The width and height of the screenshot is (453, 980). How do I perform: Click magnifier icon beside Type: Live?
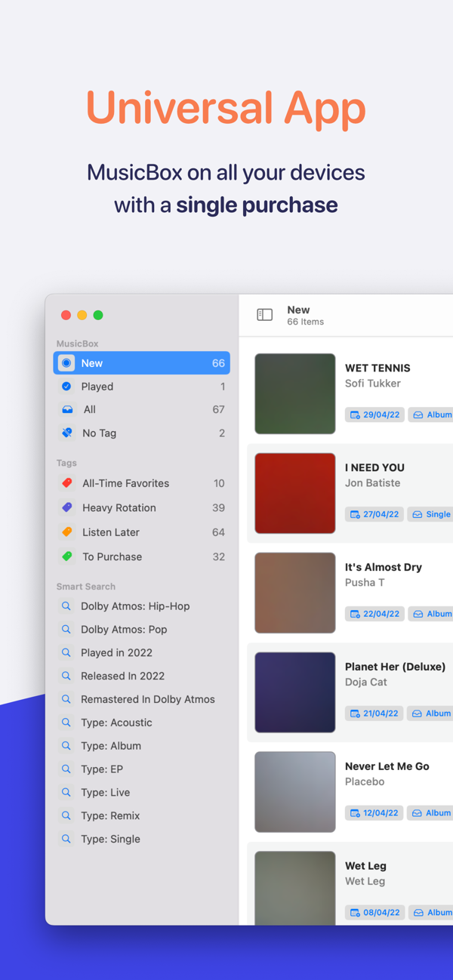(66, 793)
